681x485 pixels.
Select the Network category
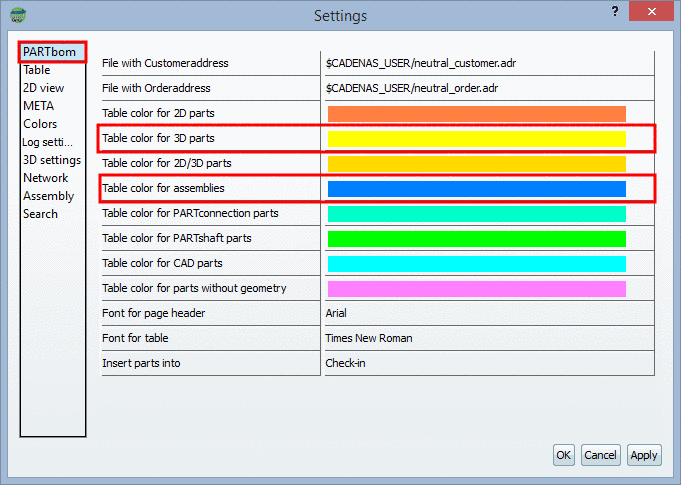point(46,178)
